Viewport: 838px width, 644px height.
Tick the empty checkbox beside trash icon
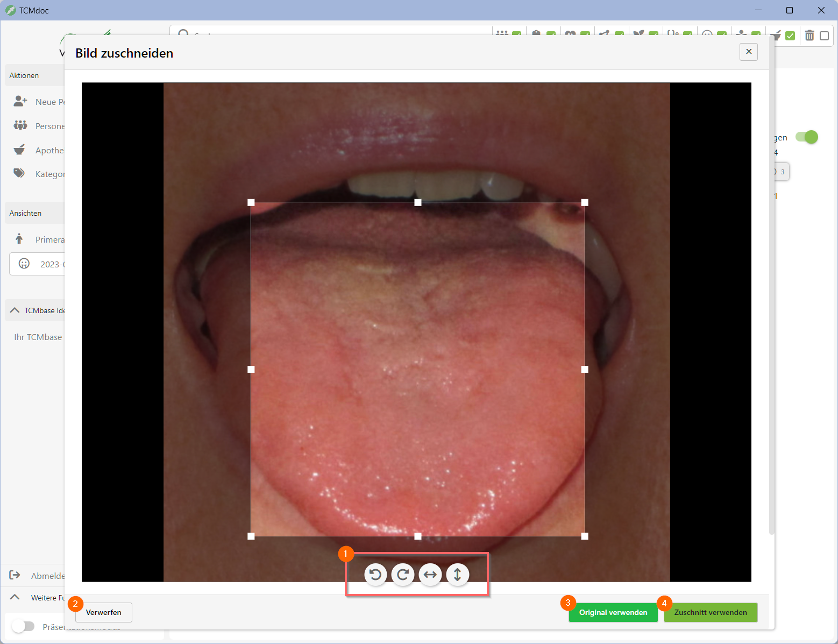click(x=824, y=36)
